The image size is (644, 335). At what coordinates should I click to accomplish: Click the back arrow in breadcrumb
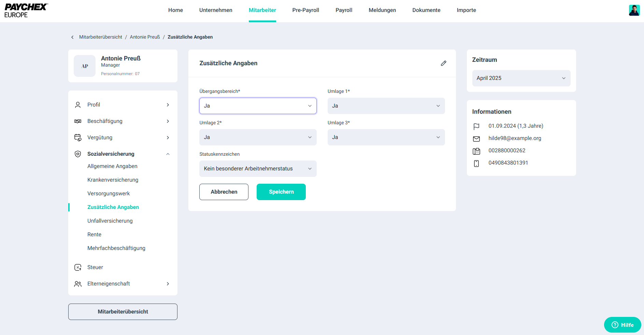point(72,37)
